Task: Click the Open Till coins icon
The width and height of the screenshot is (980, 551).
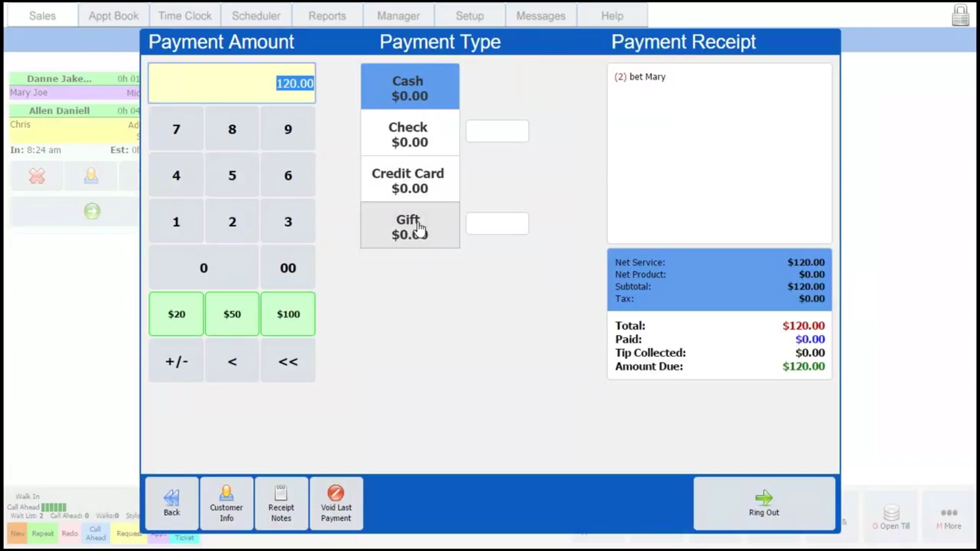Action: [x=891, y=513]
